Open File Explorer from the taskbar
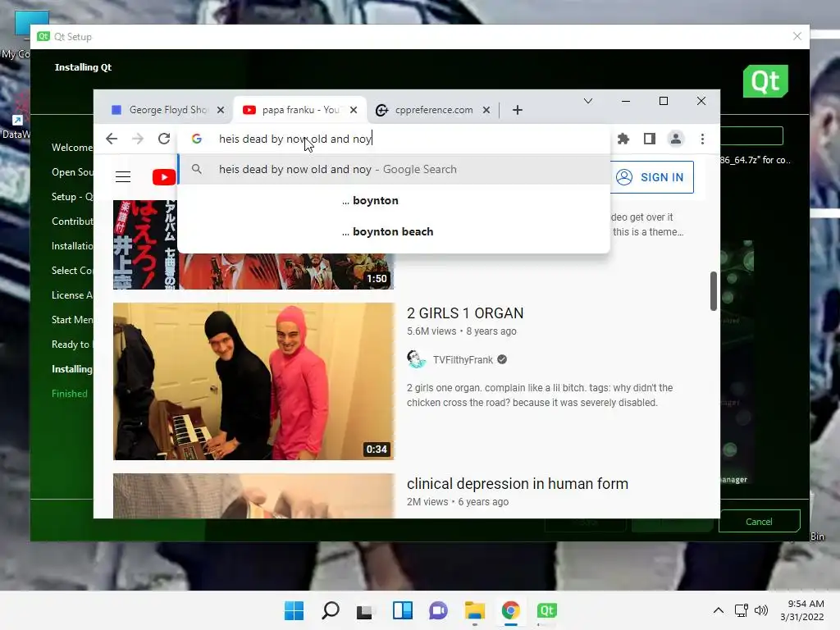Screen dimensions: 840x630 coord(475,610)
